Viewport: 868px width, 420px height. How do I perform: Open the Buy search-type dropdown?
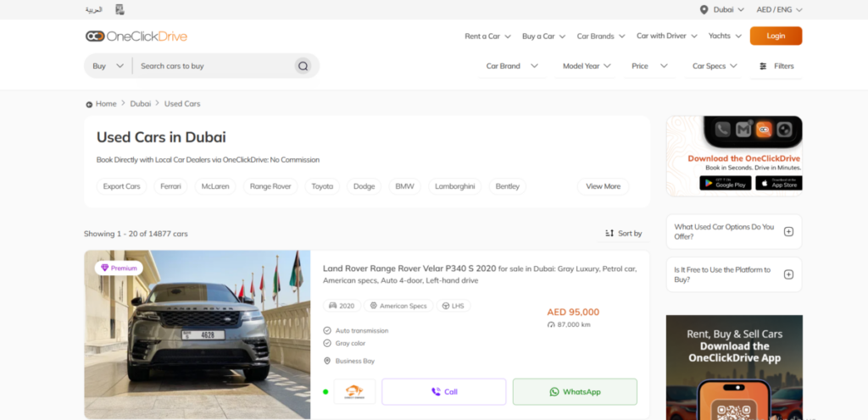pyautogui.click(x=108, y=66)
